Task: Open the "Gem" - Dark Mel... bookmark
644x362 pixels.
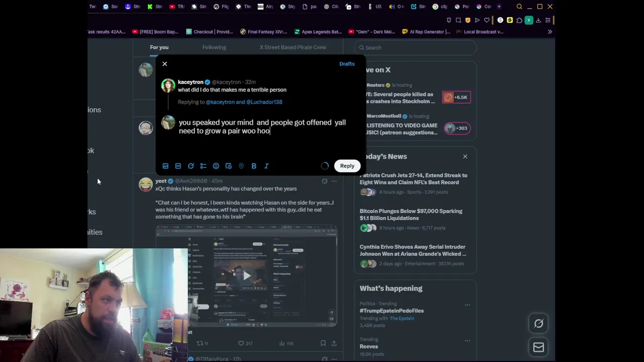Action: coord(372,32)
